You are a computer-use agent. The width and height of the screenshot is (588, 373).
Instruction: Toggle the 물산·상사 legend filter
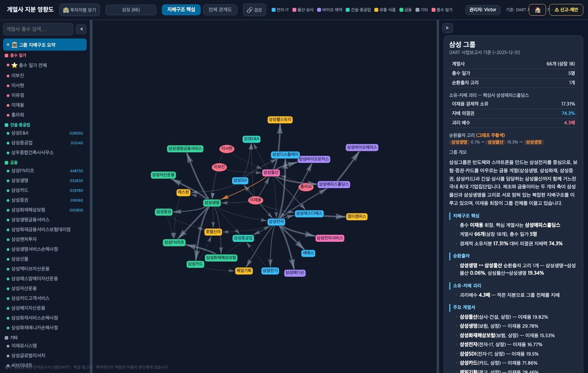tap(303, 10)
